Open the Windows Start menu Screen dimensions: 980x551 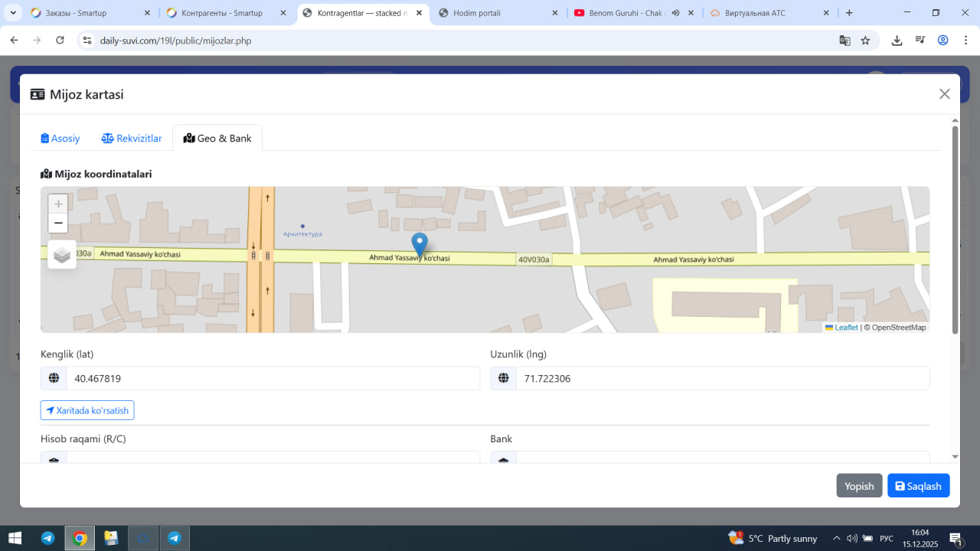tap(15, 538)
